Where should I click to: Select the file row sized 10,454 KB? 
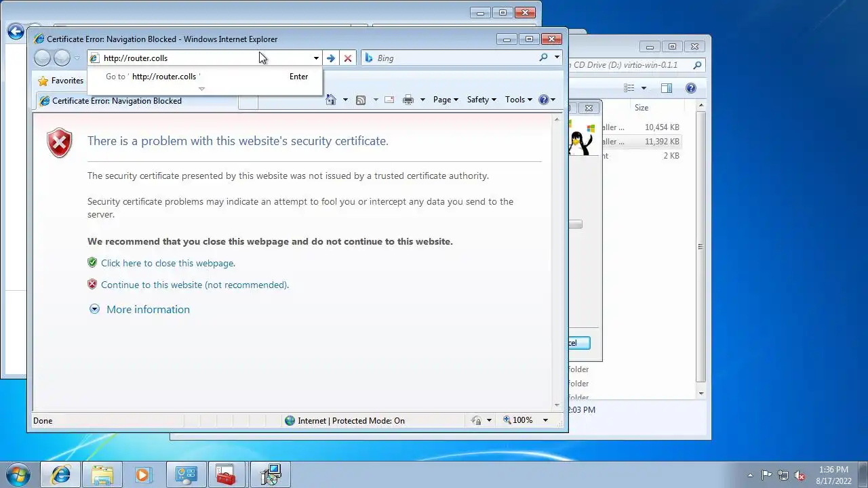[x=641, y=127]
